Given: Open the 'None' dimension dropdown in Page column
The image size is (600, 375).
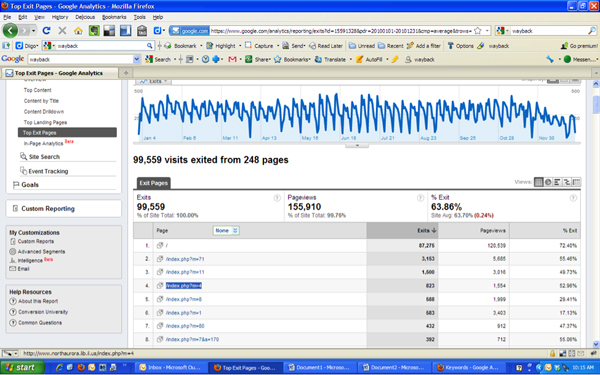Looking at the screenshot, I should [226, 230].
